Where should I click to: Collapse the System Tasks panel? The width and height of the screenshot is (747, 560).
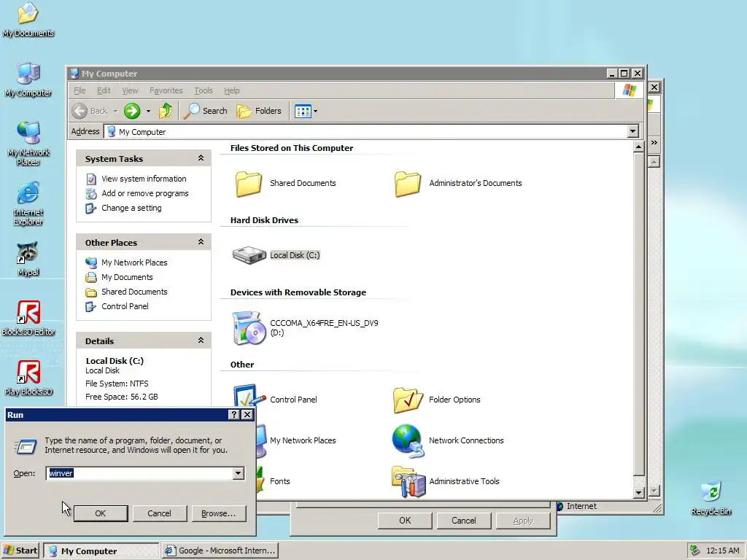coord(201,158)
